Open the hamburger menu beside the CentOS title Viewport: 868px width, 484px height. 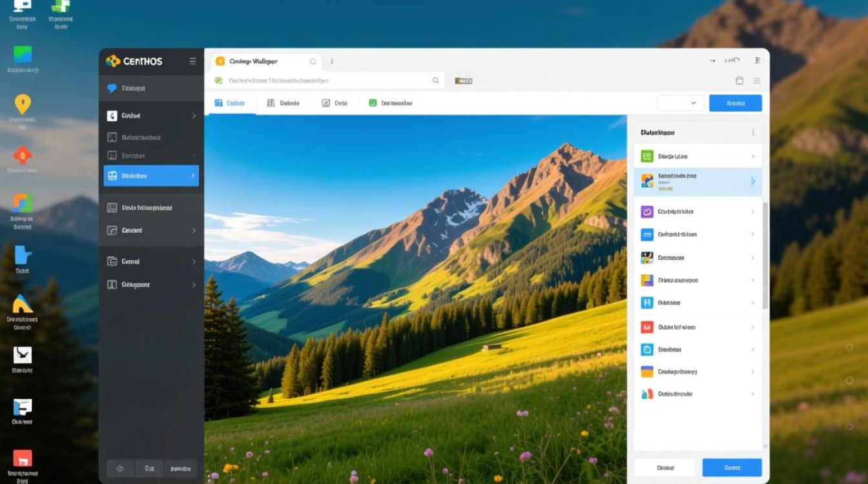point(192,61)
